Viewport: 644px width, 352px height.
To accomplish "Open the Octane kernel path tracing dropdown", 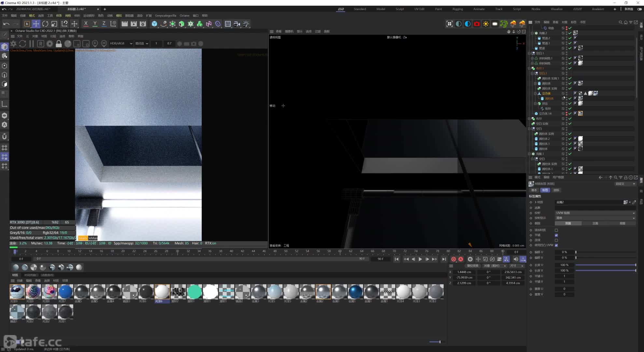I will pos(142,43).
